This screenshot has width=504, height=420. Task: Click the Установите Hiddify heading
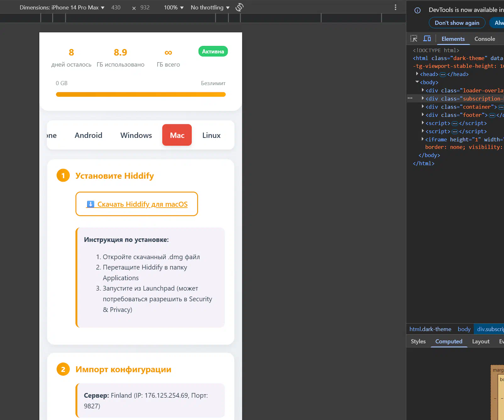tap(114, 176)
